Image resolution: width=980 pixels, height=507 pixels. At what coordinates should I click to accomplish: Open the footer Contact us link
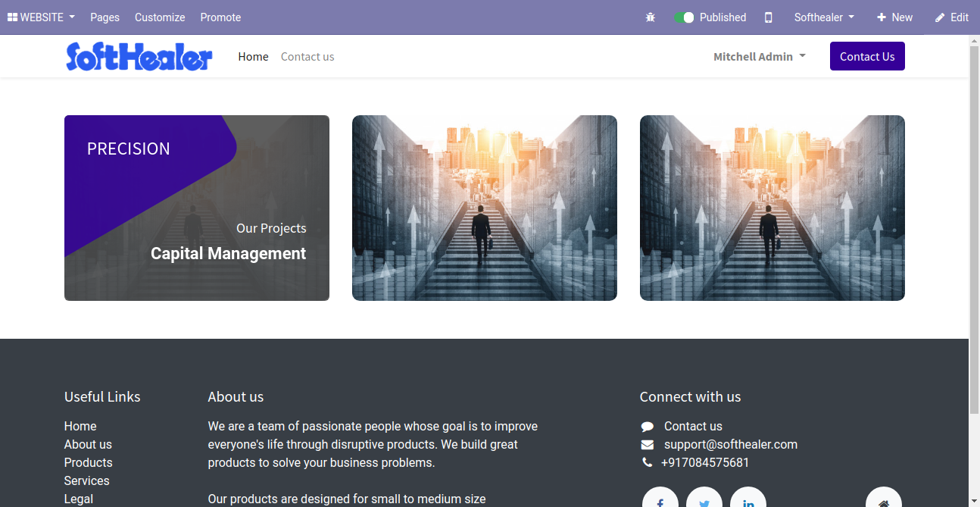[693, 426]
